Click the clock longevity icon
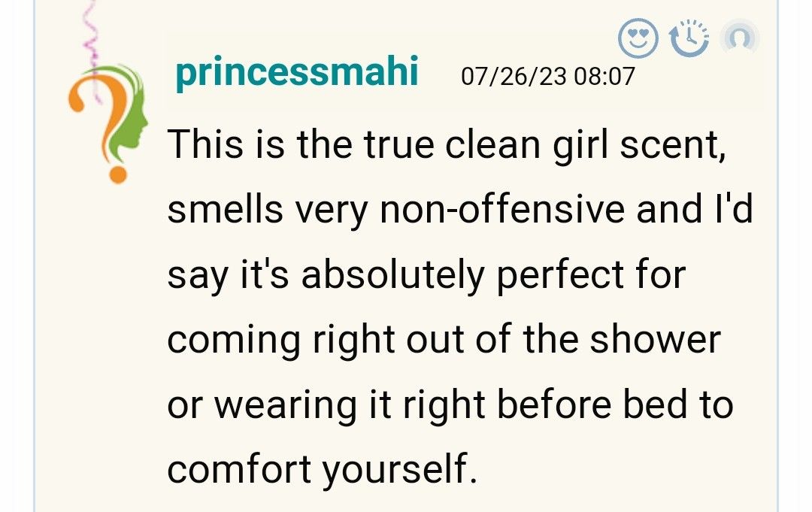Viewport: 812px width, 512px height. [689, 38]
